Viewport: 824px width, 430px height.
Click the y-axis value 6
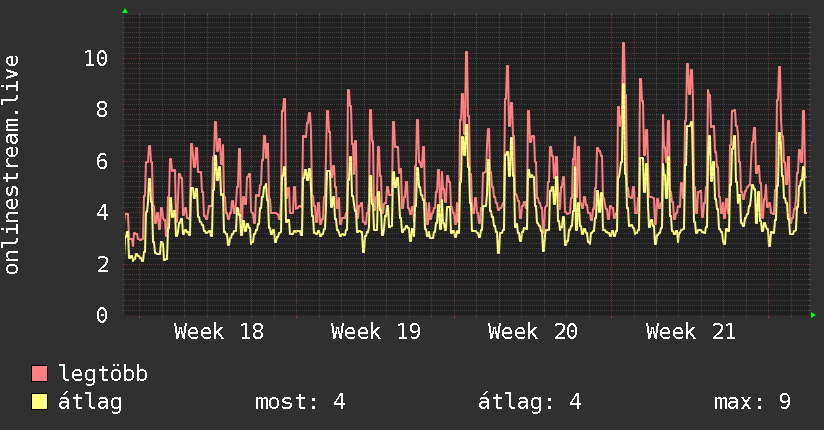(102, 161)
